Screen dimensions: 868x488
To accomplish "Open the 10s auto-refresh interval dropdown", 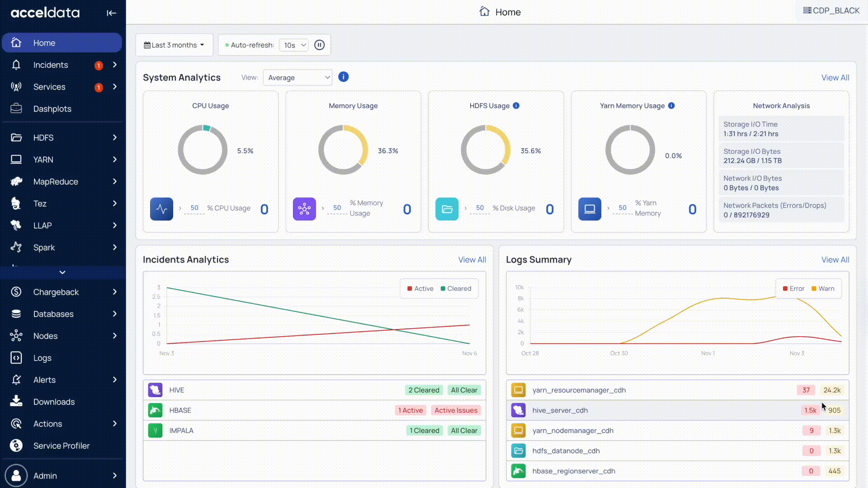I will [294, 45].
